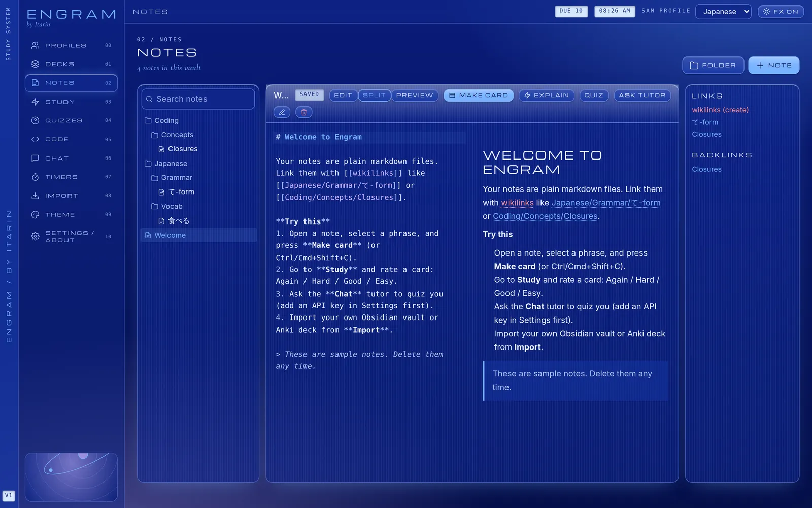Image resolution: width=812 pixels, height=508 pixels.
Task: Click the delete note trash icon
Action: click(x=304, y=112)
